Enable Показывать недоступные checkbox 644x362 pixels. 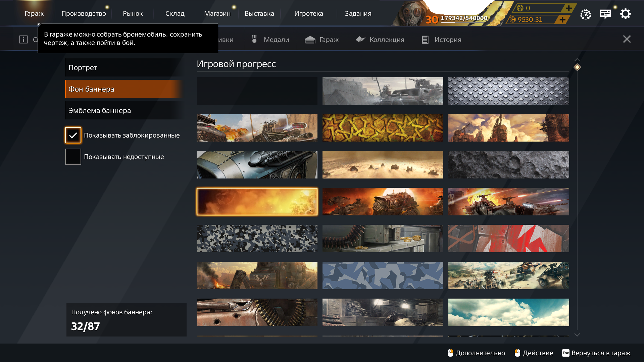(73, 157)
